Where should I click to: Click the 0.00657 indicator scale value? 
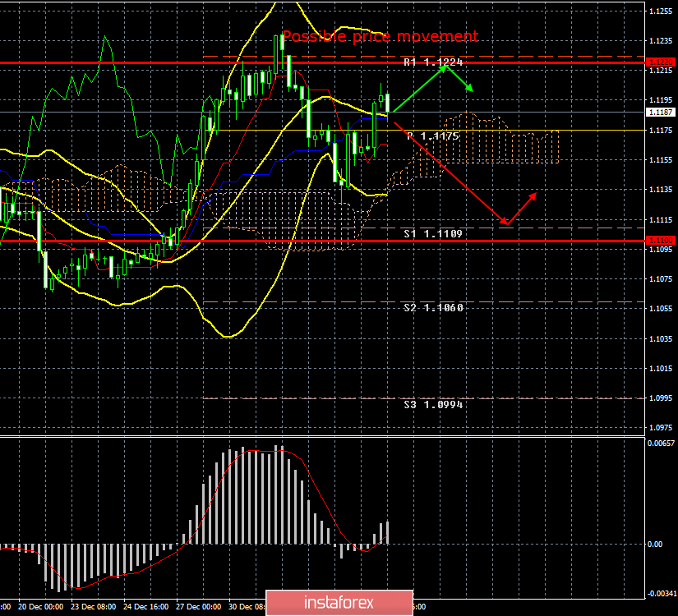point(662,444)
